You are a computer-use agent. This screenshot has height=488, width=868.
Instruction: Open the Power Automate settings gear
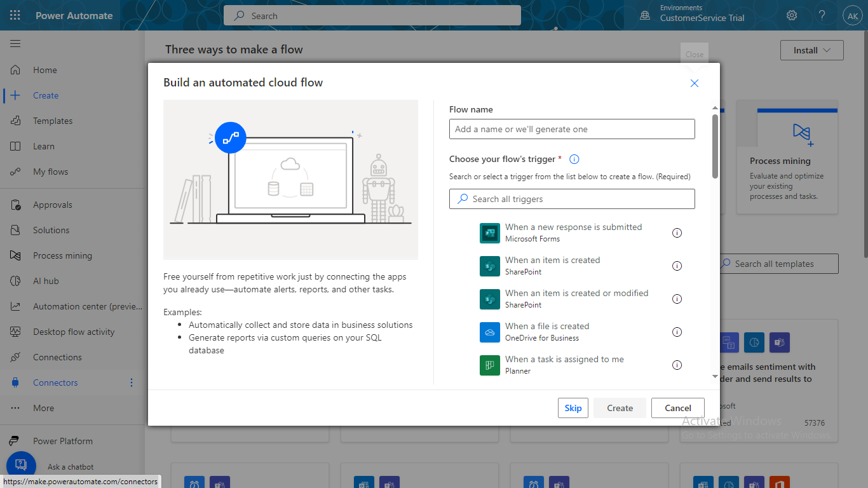[791, 15]
